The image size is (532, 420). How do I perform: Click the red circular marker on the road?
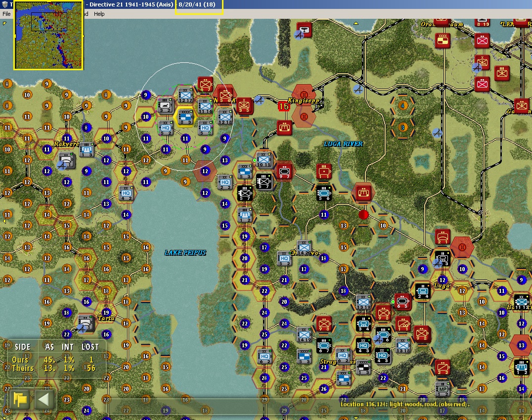click(363, 215)
